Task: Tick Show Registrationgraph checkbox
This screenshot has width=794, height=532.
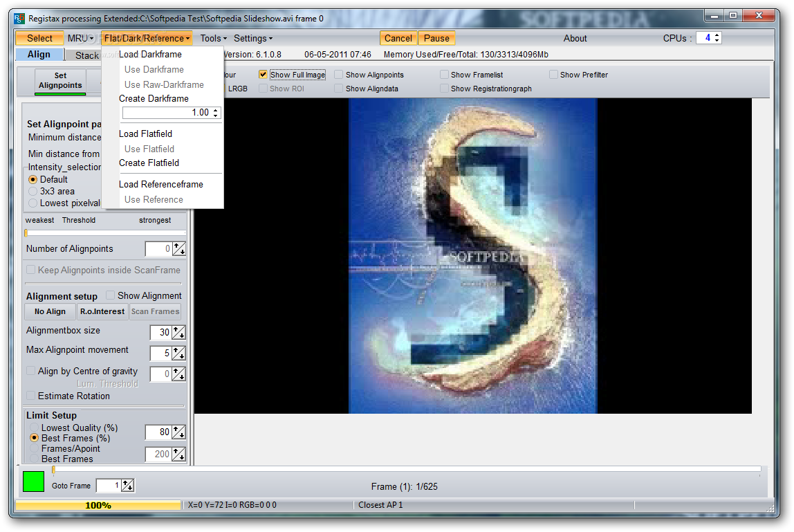Action: point(444,88)
